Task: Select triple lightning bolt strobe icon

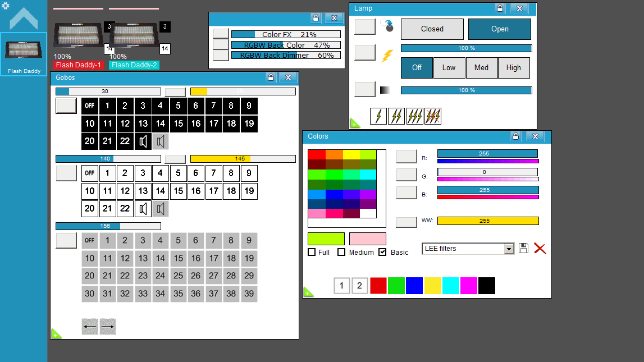Action: tap(414, 116)
